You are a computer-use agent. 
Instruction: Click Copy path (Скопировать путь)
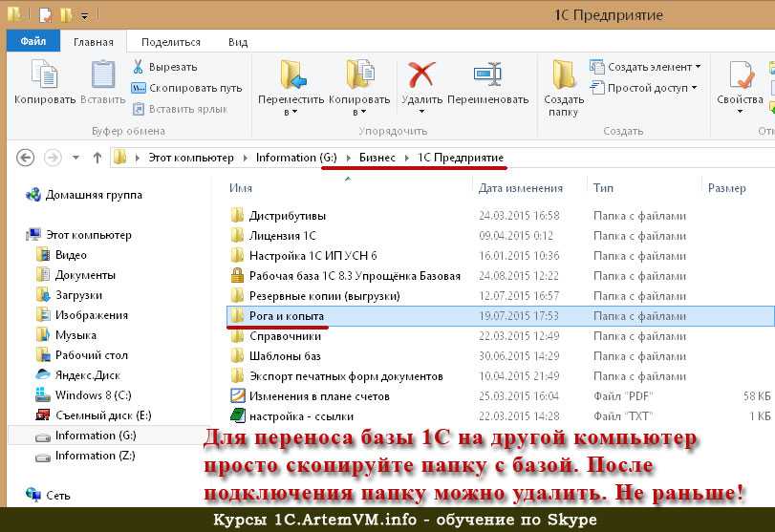coord(186,88)
